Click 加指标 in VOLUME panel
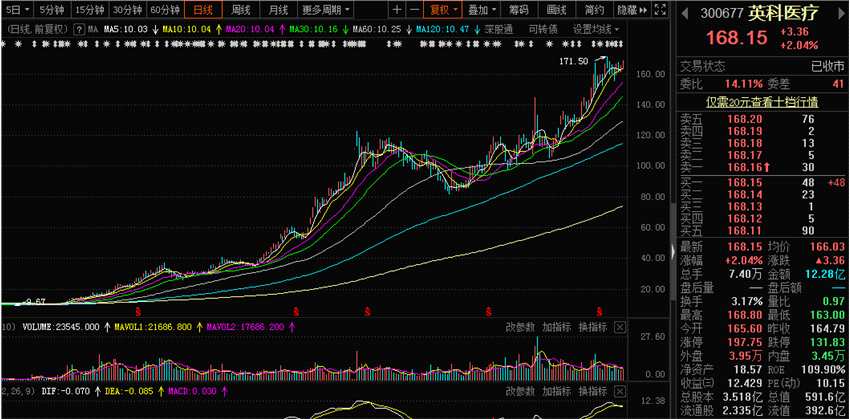The image size is (850, 419). [x=557, y=327]
